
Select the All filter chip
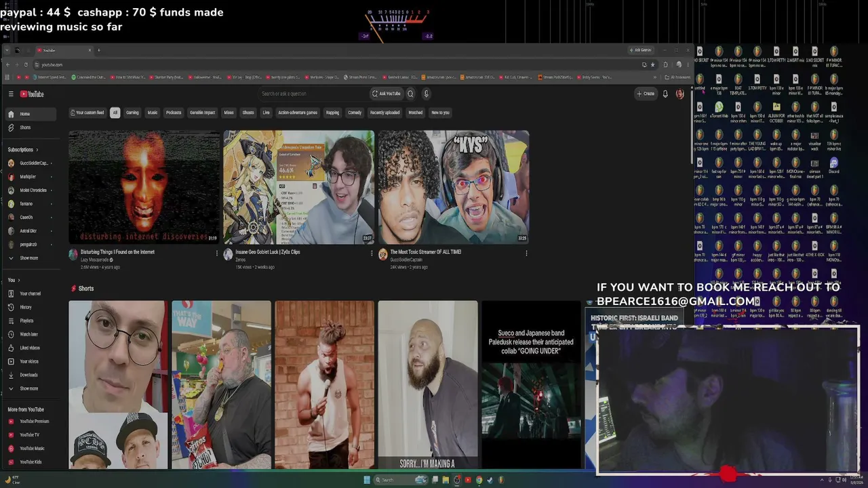tap(115, 113)
